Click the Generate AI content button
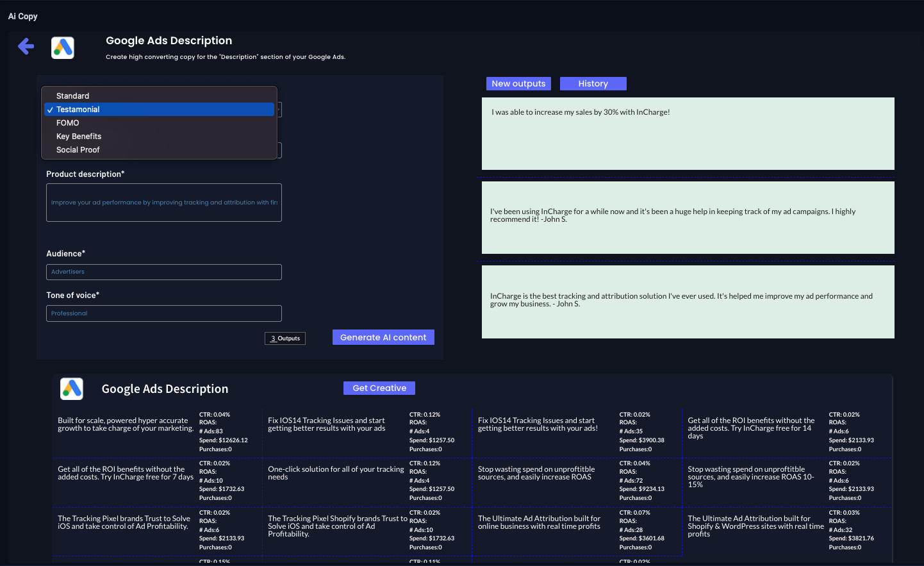 click(383, 337)
